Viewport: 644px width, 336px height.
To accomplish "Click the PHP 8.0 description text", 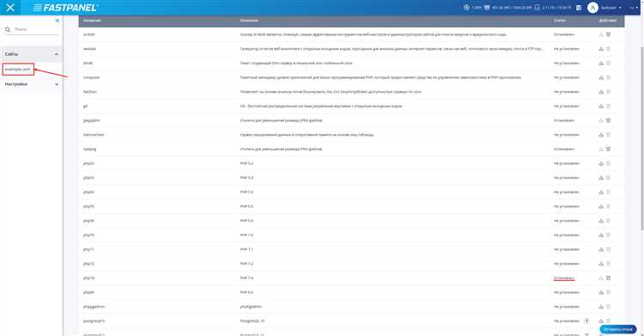I will tap(246, 292).
